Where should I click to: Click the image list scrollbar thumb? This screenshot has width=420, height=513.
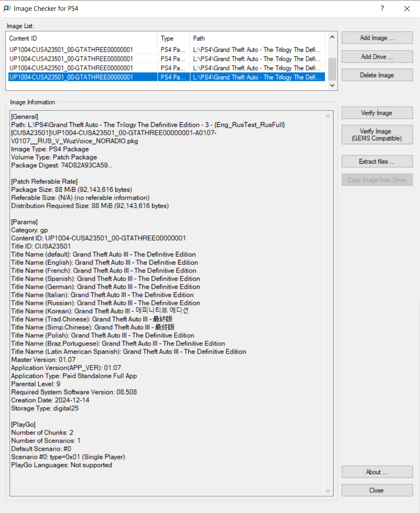tap(332, 69)
